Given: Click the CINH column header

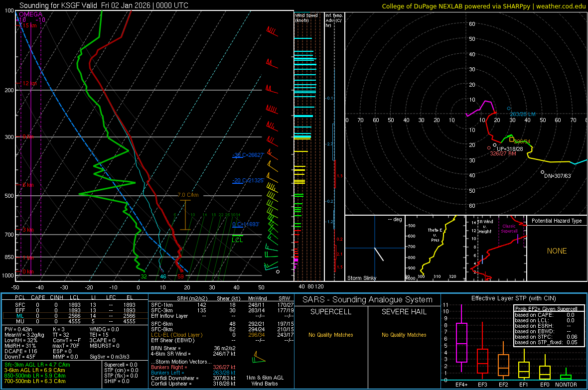Looking at the screenshot, I should point(57,297).
